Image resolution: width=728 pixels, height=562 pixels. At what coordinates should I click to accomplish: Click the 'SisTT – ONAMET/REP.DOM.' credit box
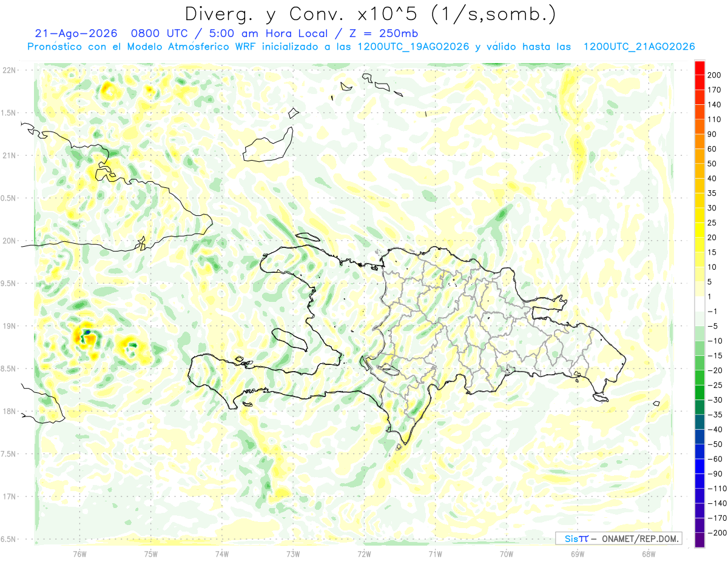[x=619, y=538]
